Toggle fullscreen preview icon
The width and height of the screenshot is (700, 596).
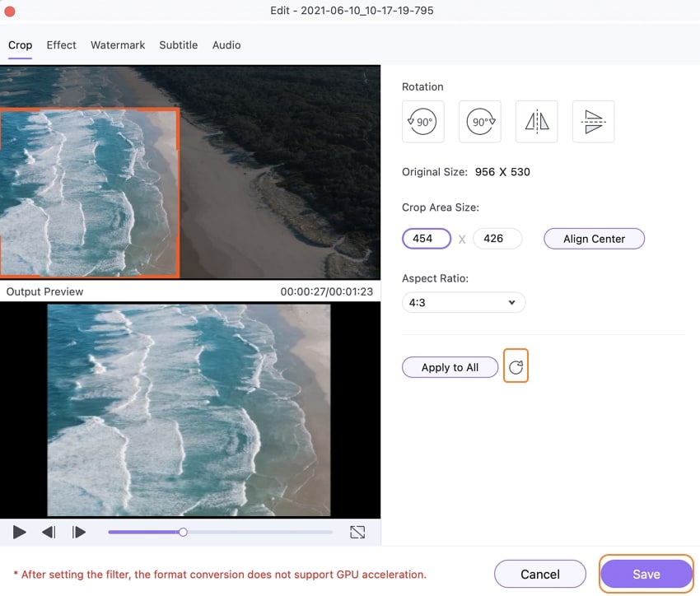(x=357, y=533)
